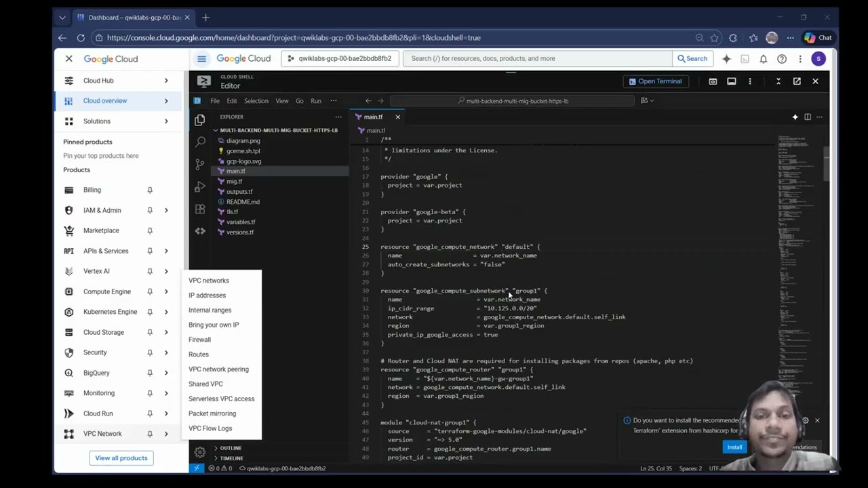Open the Source Control view

click(199, 165)
